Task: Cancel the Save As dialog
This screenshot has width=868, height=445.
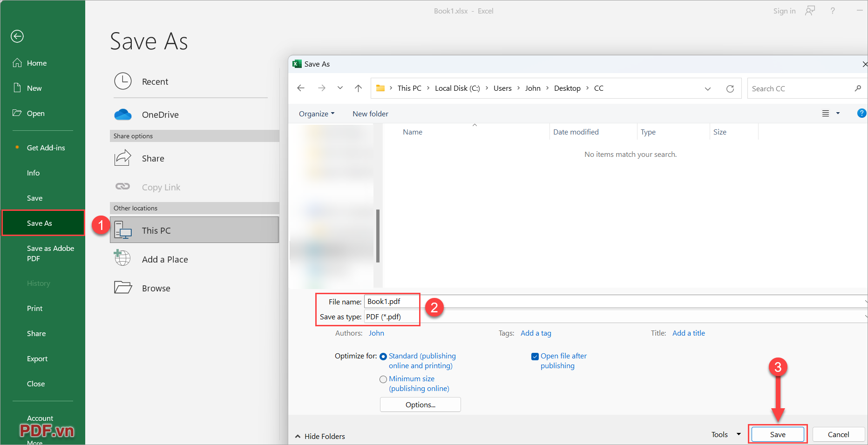Action: coord(839,434)
